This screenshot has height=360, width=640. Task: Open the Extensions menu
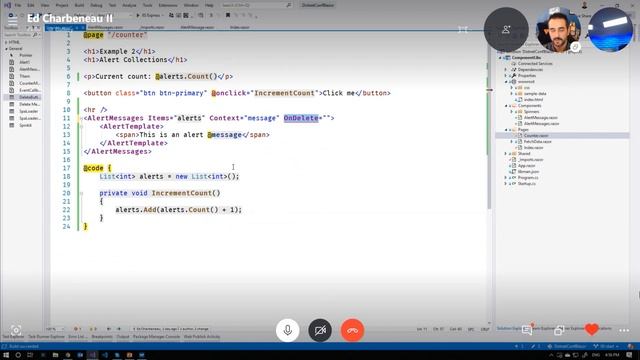coord(168,5)
